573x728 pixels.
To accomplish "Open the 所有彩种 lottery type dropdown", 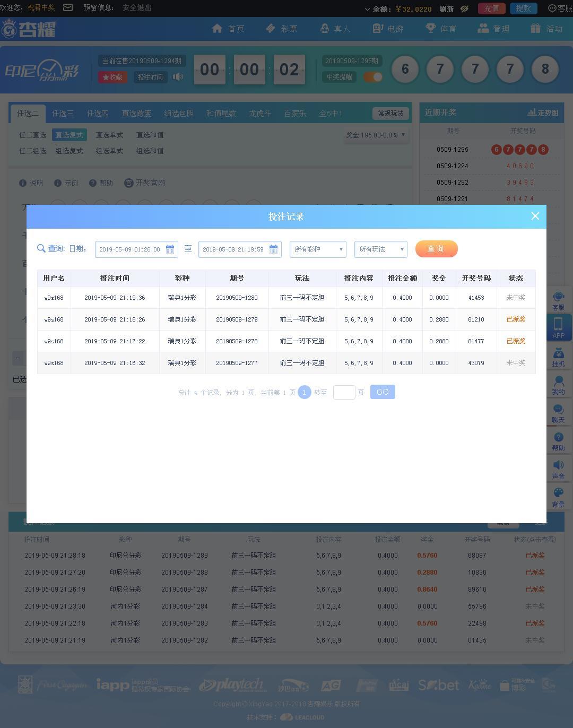I will [318, 249].
